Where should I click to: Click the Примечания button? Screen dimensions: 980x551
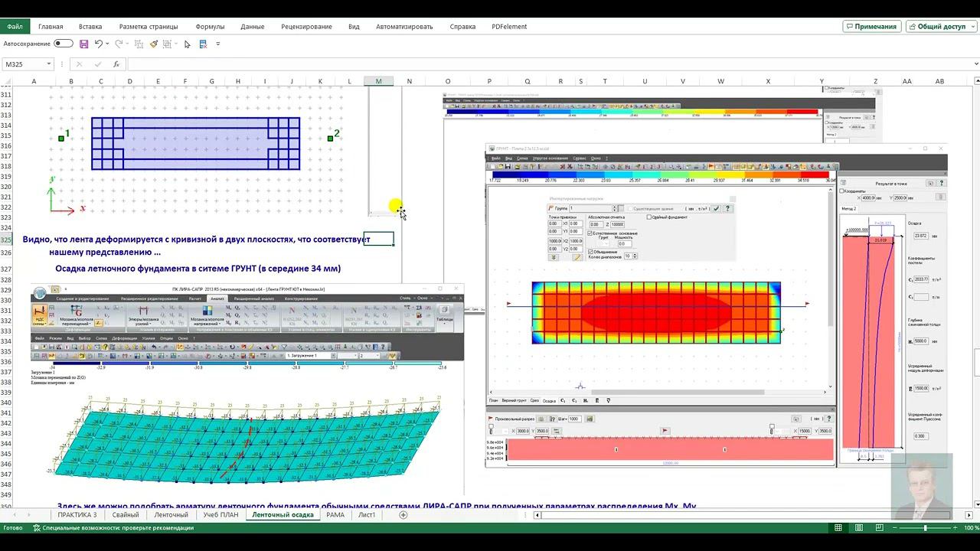point(871,26)
